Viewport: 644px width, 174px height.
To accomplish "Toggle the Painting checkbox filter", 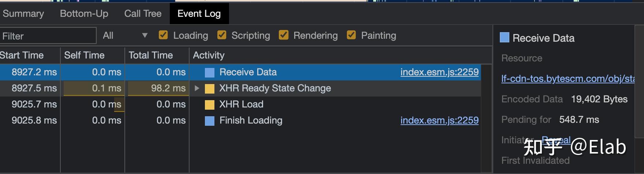I will (351, 35).
